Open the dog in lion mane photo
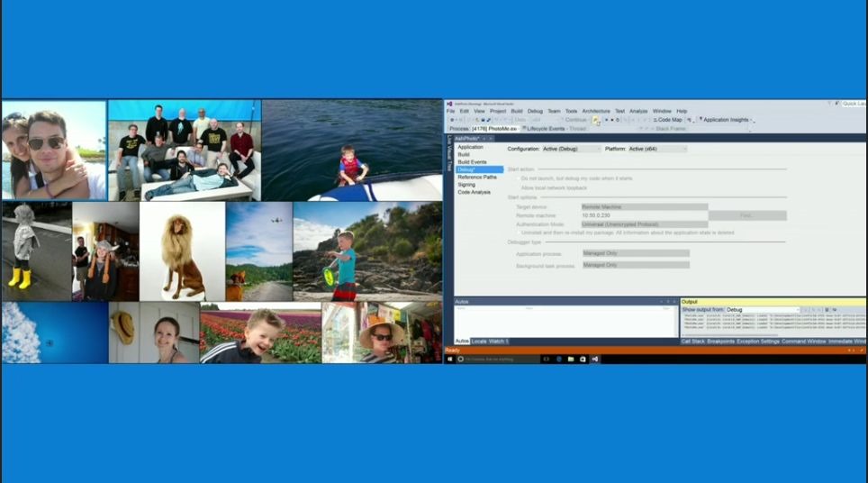 point(183,251)
